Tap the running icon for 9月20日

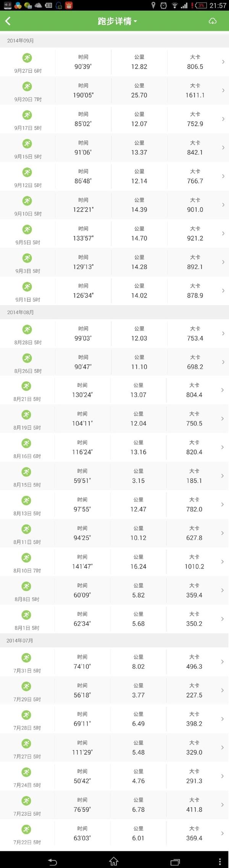(27, 87)
